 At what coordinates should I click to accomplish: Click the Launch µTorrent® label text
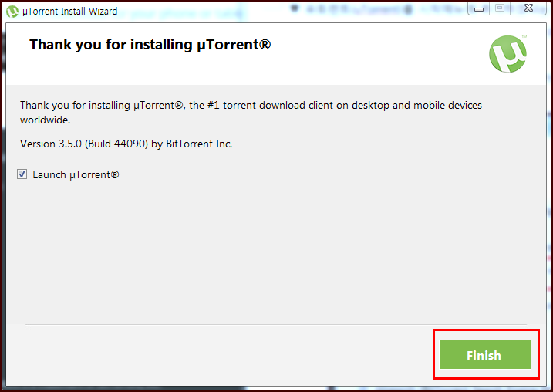coord(76,174)
